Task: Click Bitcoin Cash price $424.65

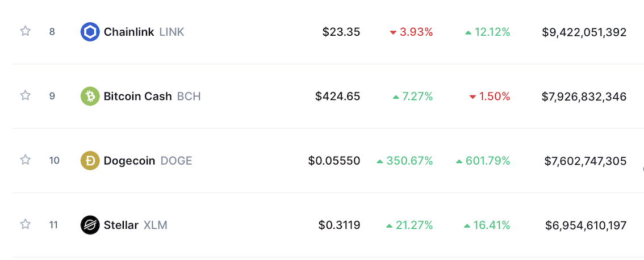Action: click(x=338, y=97)
